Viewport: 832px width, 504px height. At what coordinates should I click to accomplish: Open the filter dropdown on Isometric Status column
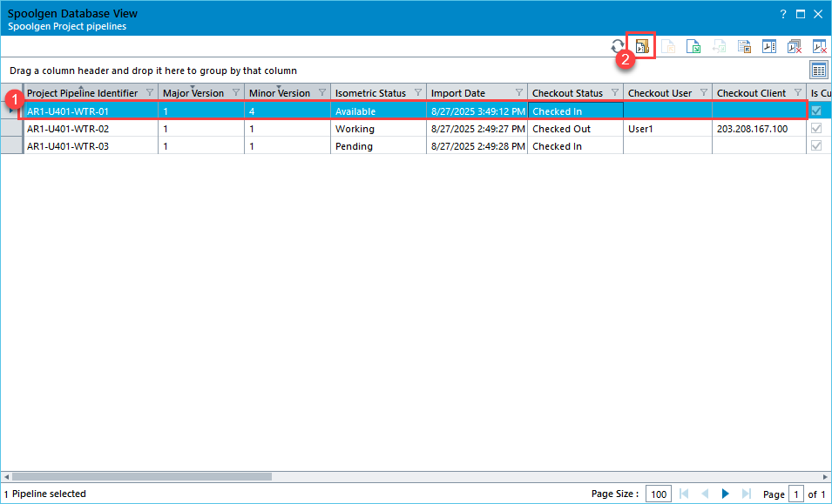(x=417, y=93)
